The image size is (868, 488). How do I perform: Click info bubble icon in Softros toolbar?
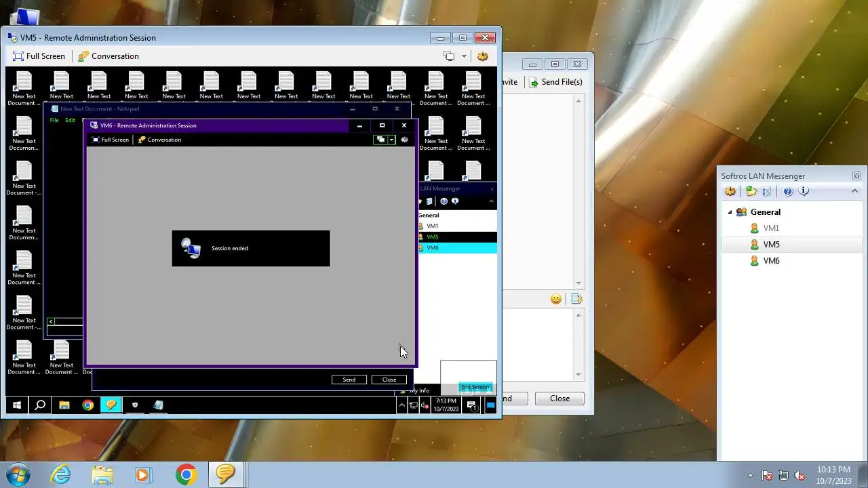(804, 192)
